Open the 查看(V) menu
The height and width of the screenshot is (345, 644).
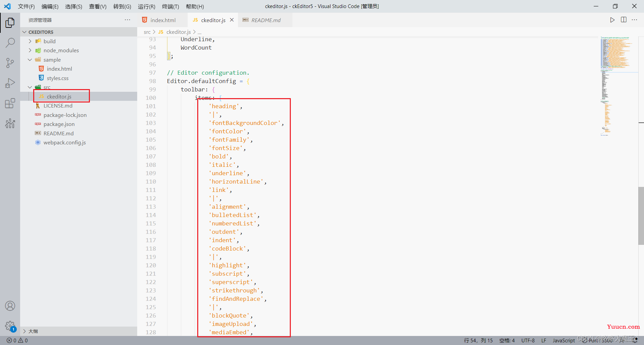tap(98, 6)
